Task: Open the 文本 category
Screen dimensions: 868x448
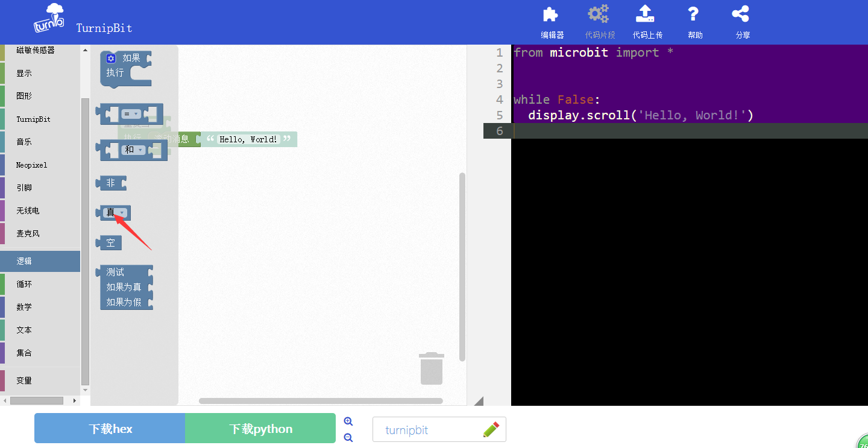Action: pos(40,330)
